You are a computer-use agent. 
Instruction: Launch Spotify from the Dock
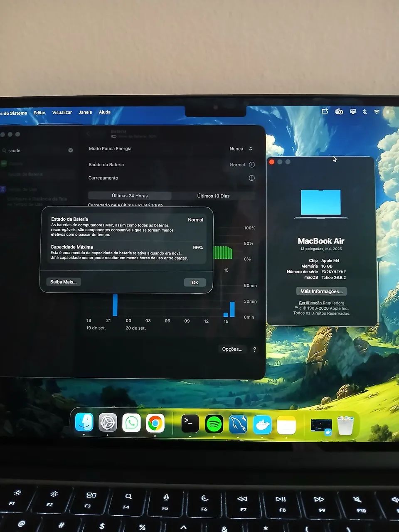coord(214,424)
